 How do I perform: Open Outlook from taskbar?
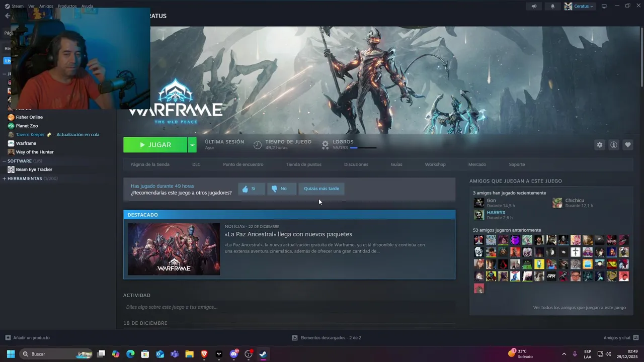[x=160, y=354]
